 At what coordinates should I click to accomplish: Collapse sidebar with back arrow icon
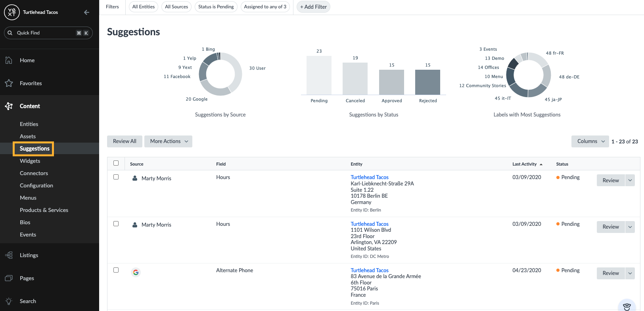(x=86, y=12)
